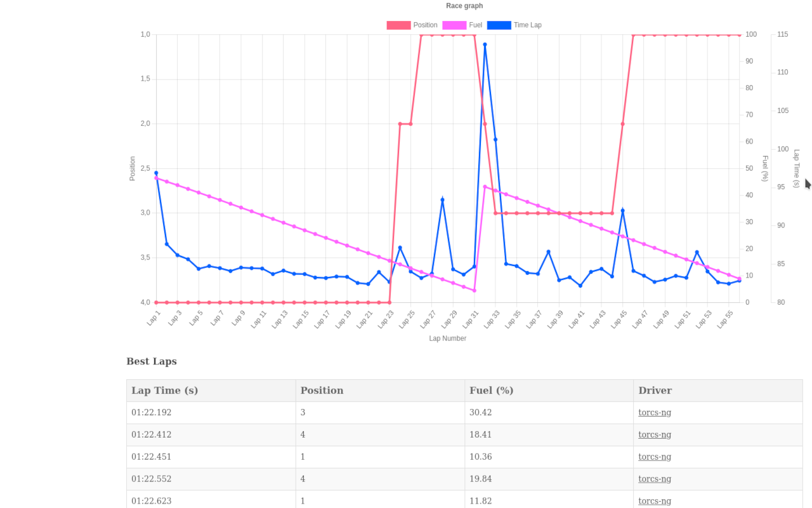Click the Fuel refill point at lap 32
This screenshot has height=508, width=812.
[485, 187]
